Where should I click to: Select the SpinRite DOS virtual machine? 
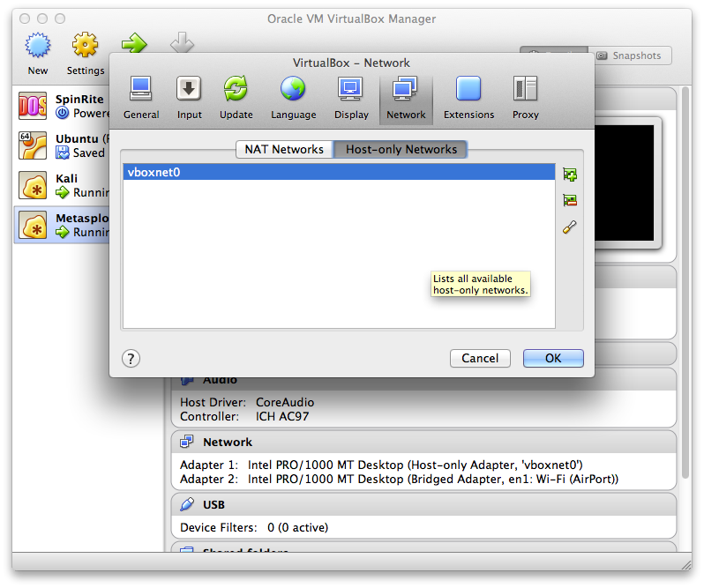pyautogui.click(x=62, y=107)
